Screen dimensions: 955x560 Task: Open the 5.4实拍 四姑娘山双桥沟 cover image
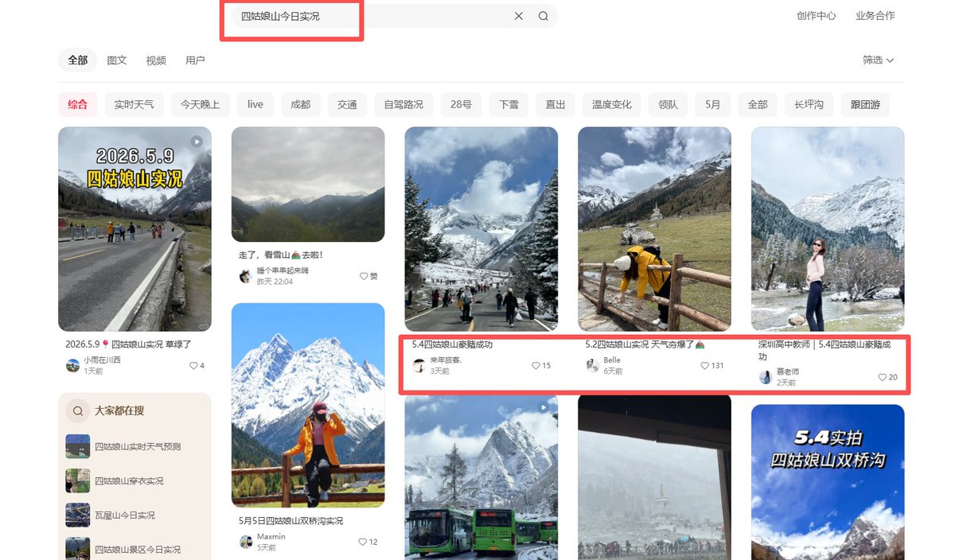coord(828,482)
